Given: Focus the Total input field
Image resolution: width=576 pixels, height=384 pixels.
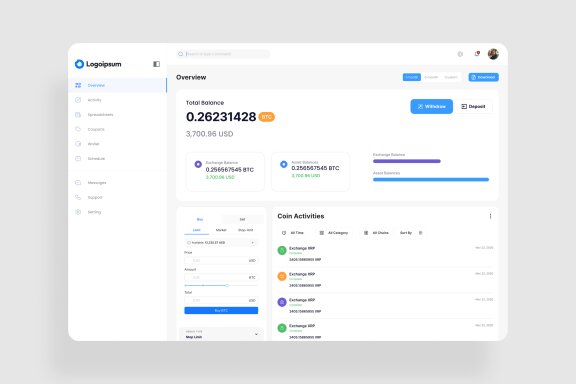Looking at the screenshot, I should pyautogui.click(x=221, y=300).
